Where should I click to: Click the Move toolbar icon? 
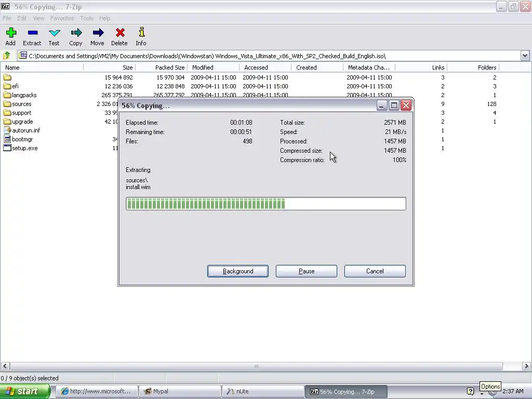98,33
